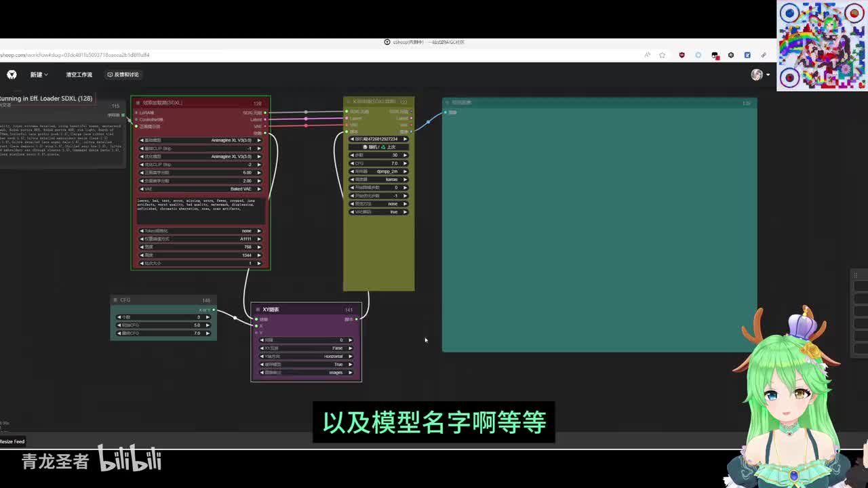The image size is (868, 488).
Task: Click the 清空工作流 menu item
Action: point(79,75)
